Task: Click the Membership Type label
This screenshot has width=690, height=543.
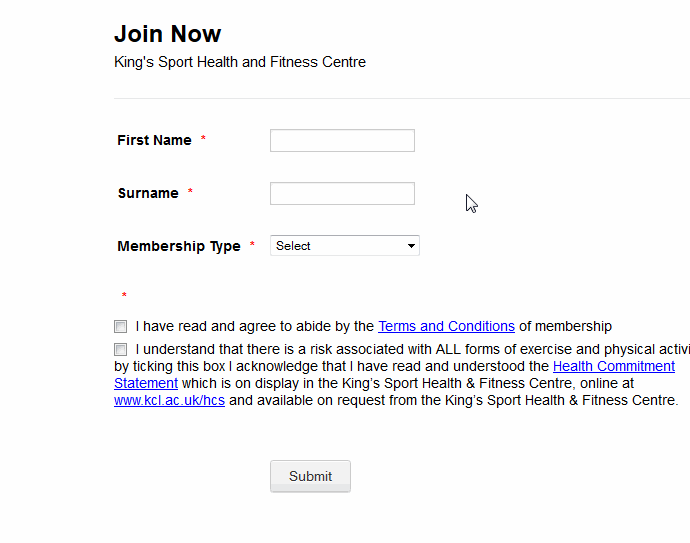Action: pos(179,247)
